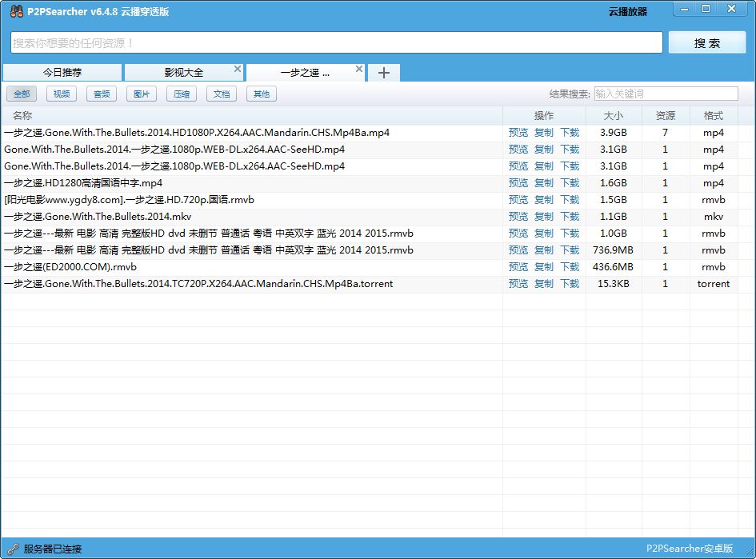The height and width of the screenshot is (559, 756).
Task: Click the 服务器已连接 status text
Action: 53,549
